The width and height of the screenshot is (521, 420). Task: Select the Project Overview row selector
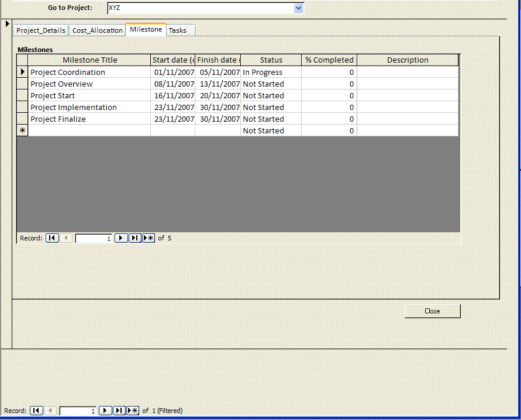(x=22, y=84)
